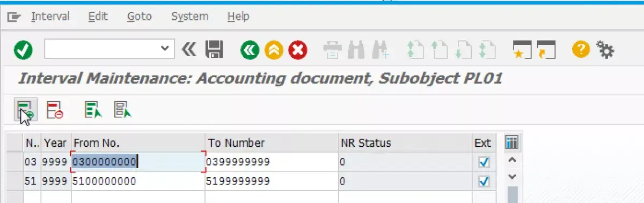Go back using the green Back icon
Screen dimensions: 644x203
click(249, 50)
